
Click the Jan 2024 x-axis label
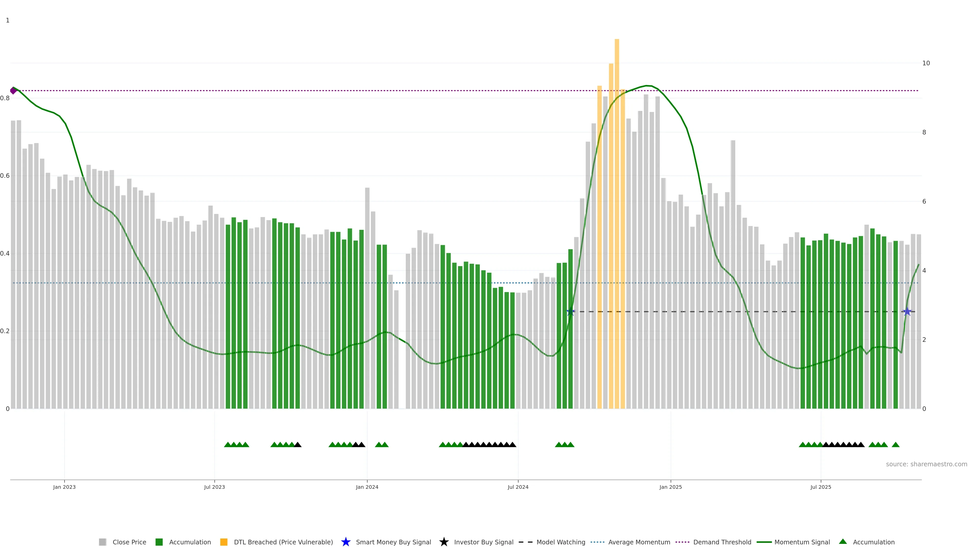pos(367,487)
